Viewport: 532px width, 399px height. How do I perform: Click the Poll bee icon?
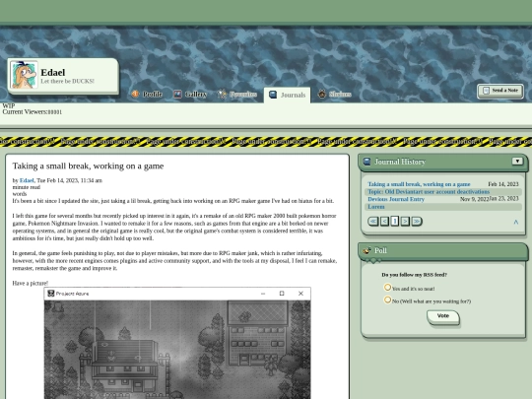(x=366, y=251)
